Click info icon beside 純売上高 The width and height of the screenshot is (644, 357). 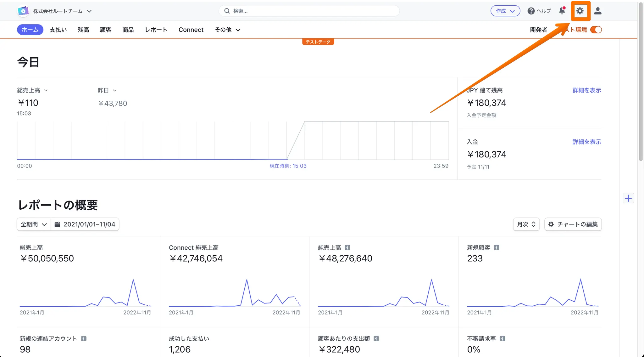point(347,247)
